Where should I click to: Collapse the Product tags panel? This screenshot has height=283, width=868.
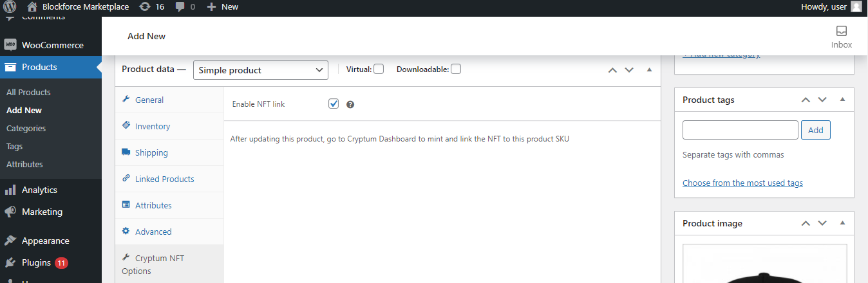pyautogui.click(x=842, y=100)
